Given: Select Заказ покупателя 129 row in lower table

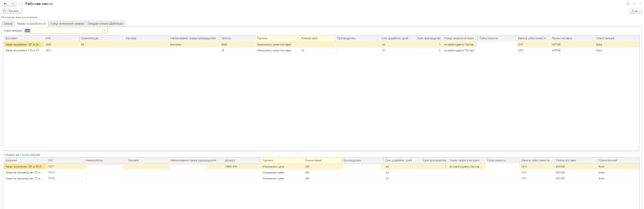Looking at the screenshot, I should (24, 167).
